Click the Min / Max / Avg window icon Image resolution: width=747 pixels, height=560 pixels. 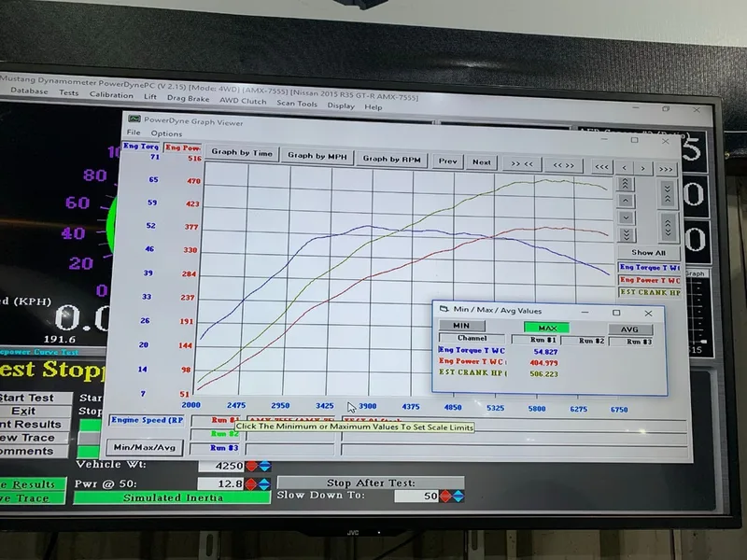[444, 309]
